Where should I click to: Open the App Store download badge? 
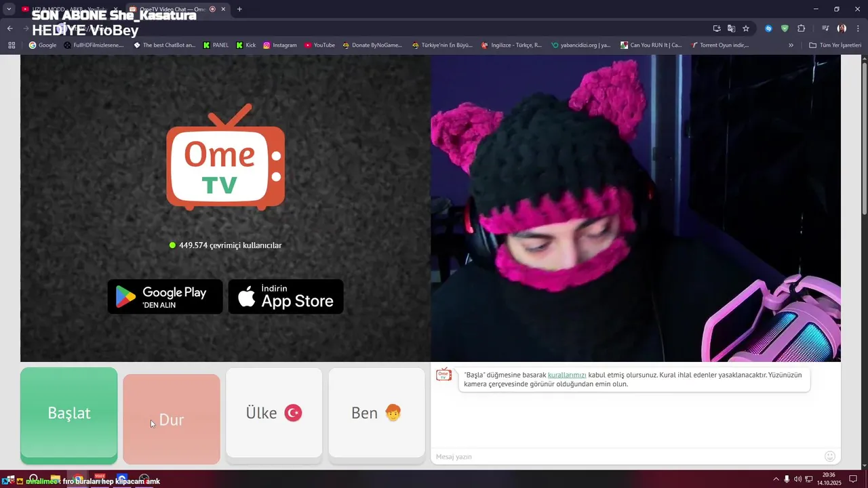coord(285,297)
